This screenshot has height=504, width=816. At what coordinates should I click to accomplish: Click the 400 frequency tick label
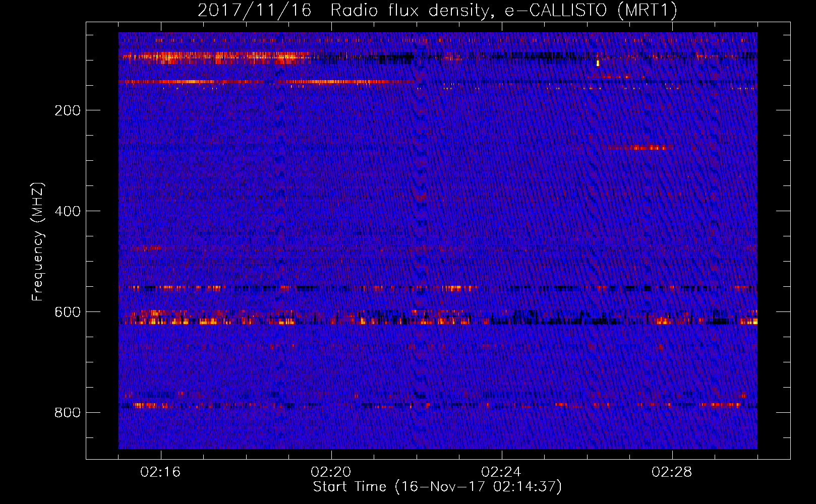point(68,211)
